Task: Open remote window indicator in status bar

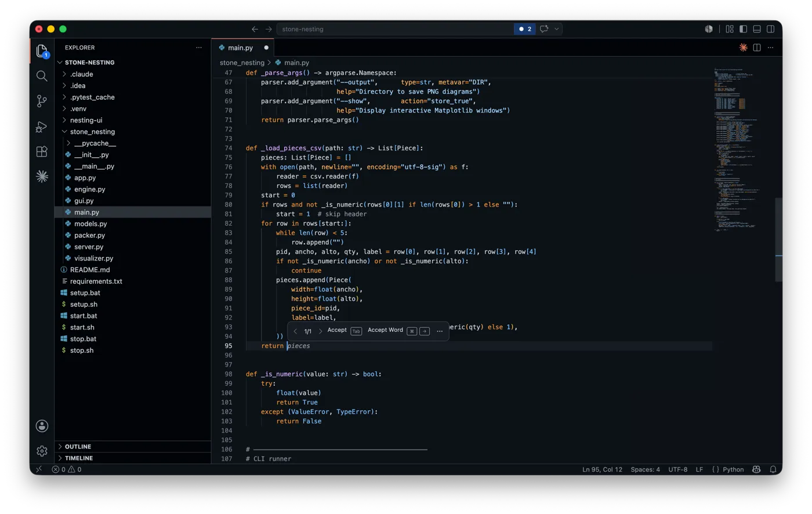Action: pos(39,469)
